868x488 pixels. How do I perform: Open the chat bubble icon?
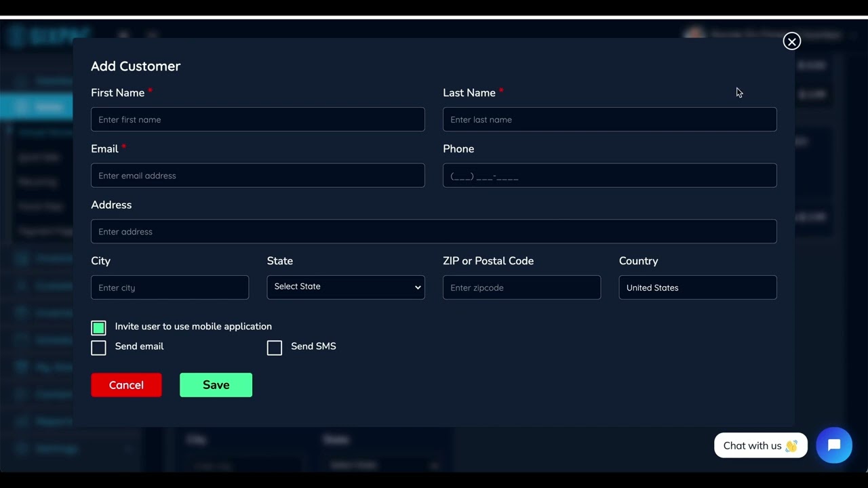(834, 445)
